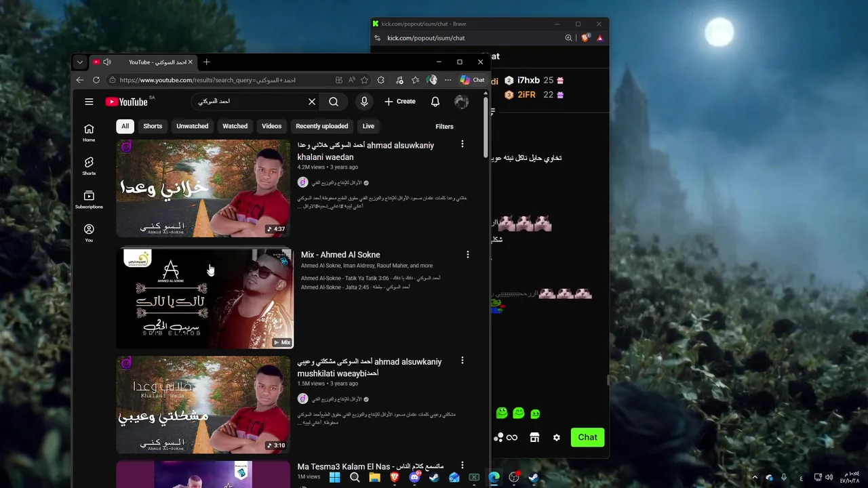The image size is (868, 488).
Task: Click Brave Rewards triangle icon
Action: click(600, 38)
